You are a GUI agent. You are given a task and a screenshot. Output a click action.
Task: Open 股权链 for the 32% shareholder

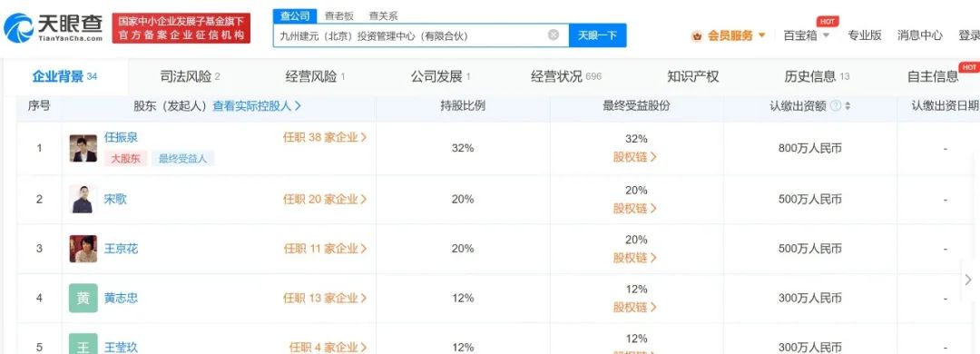click(635, 157)
